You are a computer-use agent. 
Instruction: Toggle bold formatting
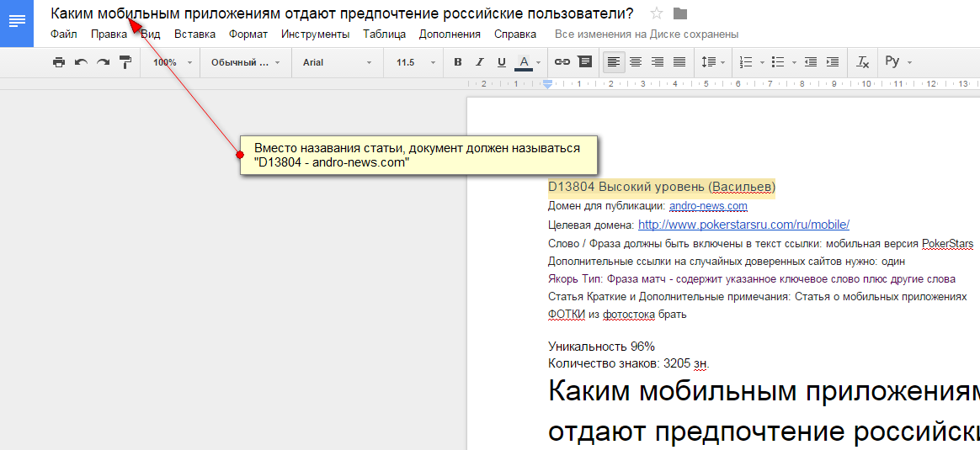pyautogui.click(x=458, y=62)
